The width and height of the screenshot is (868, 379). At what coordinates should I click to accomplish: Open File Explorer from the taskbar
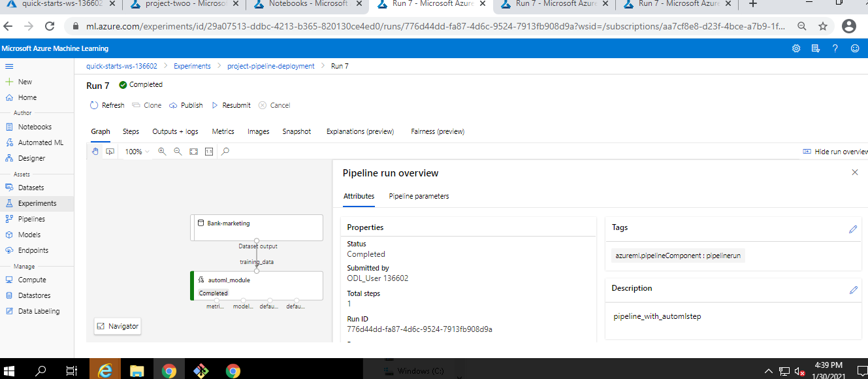coord(137,371)
